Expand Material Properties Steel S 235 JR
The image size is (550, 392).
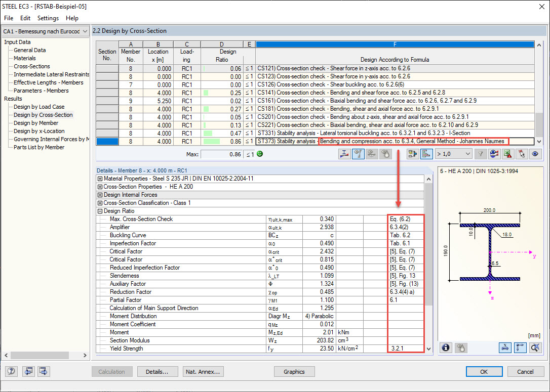coord(100,179)
